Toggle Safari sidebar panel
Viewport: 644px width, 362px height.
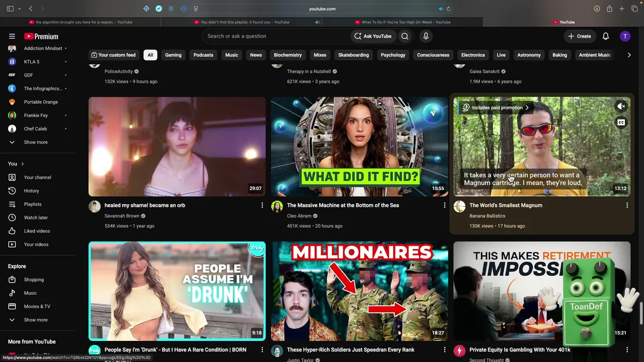click(10, 9)
